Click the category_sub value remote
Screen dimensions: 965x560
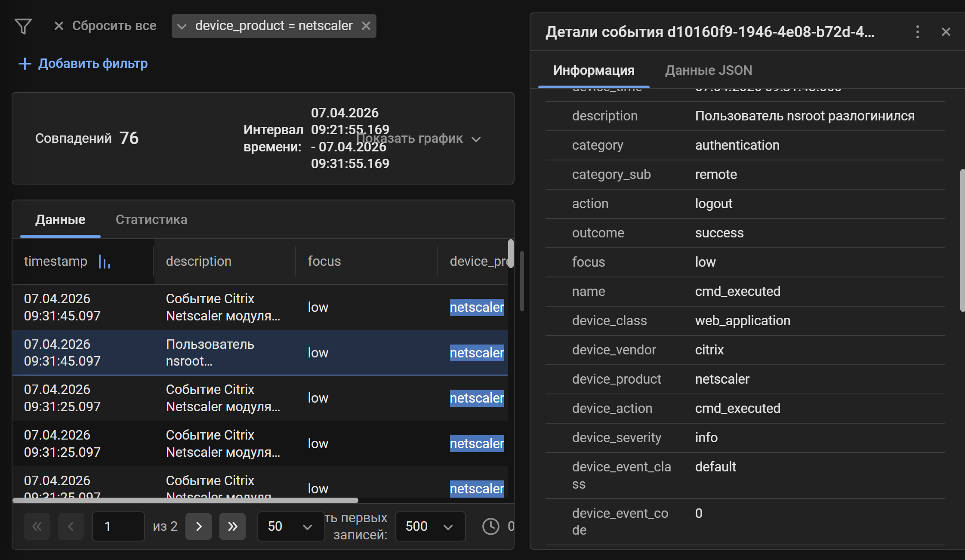tap(716, 175)
